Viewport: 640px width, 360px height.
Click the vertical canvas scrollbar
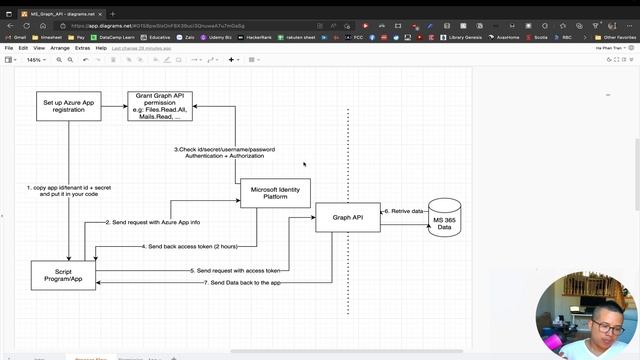coord(638,175)
